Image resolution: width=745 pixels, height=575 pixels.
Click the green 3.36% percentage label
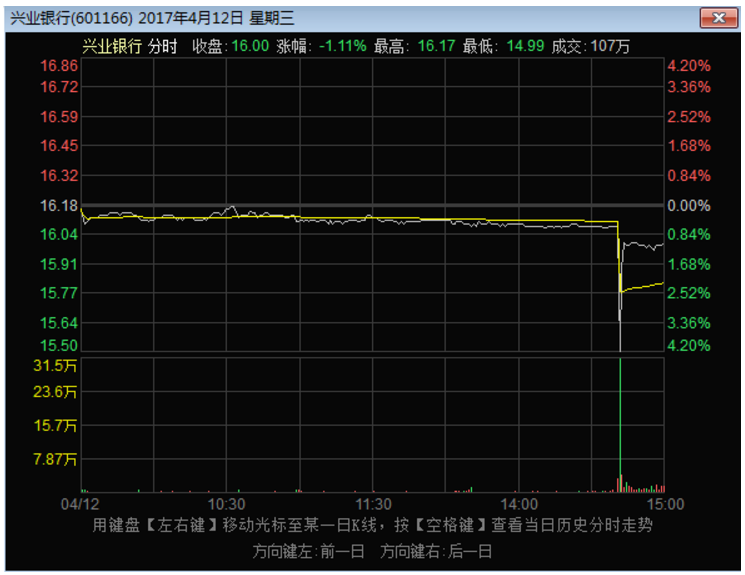click(689, 323)
